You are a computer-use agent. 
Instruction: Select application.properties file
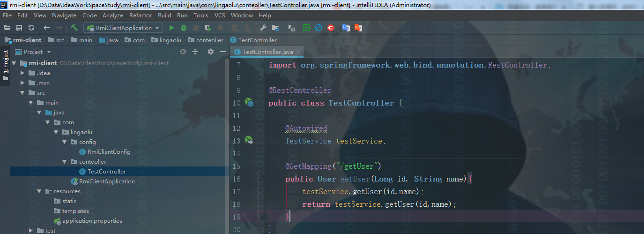88,221
